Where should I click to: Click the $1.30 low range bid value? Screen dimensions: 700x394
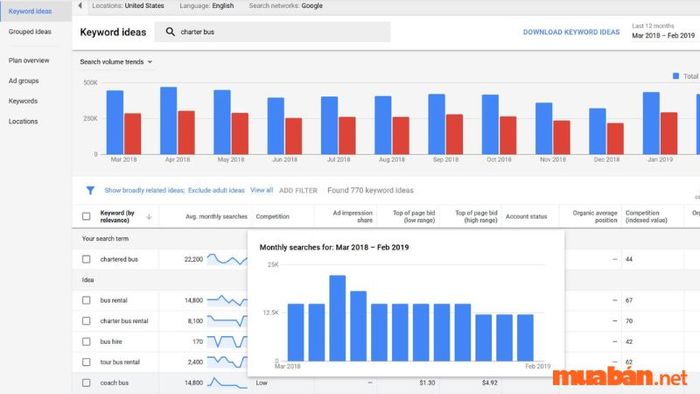pos(427,382)
